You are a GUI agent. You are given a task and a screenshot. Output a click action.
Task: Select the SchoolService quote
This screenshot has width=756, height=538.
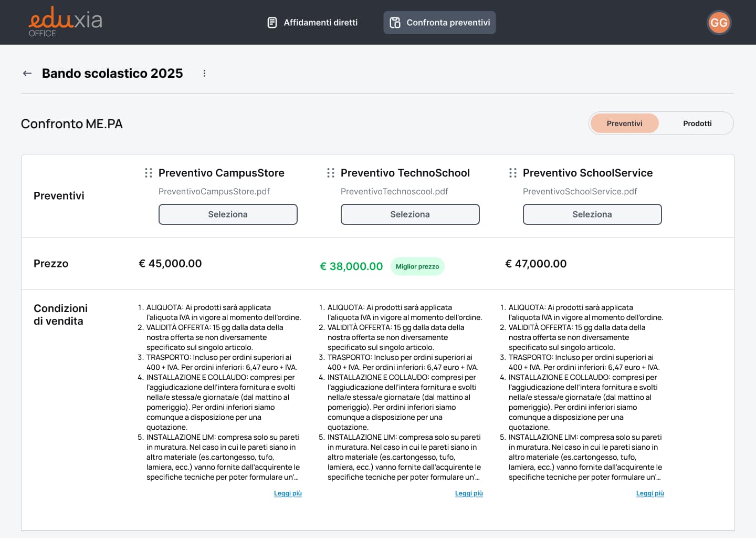[592, 214]
